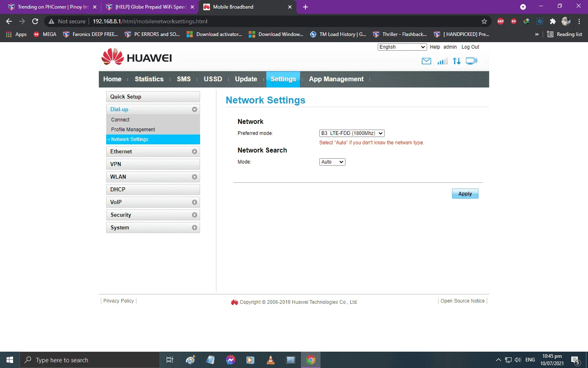Open the messages envelope icon
This screenshot has height=368, width=588.
(x=426, y=61)
